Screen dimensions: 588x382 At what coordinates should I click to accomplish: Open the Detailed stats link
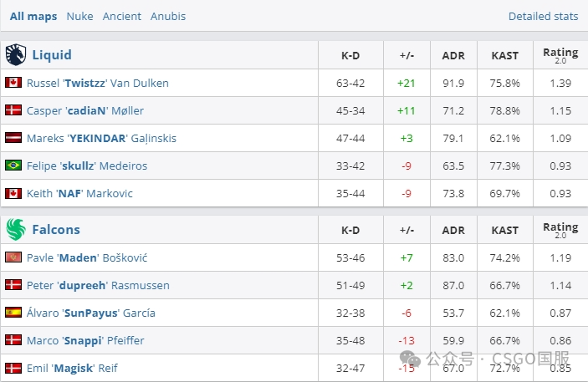pyautogui.click(x=543, y=16)
